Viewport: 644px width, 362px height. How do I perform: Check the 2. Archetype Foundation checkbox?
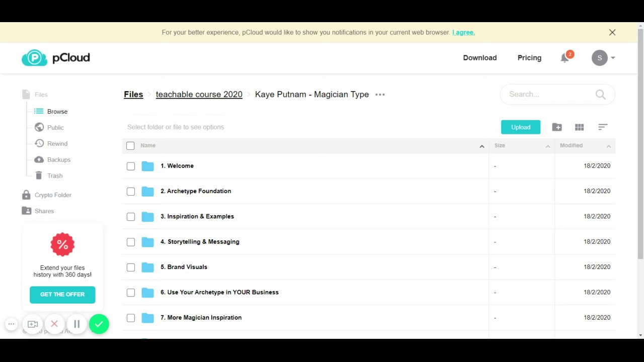click(131, 192)
